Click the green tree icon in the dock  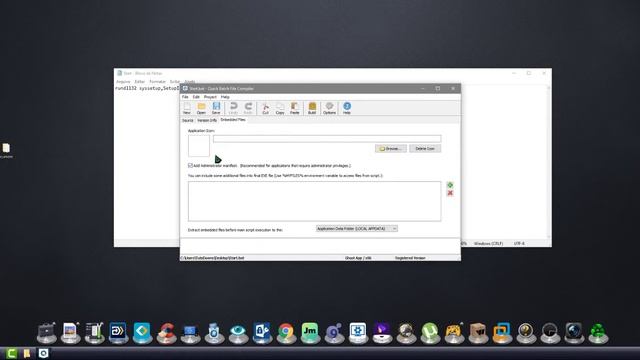(x=598, y=333)
